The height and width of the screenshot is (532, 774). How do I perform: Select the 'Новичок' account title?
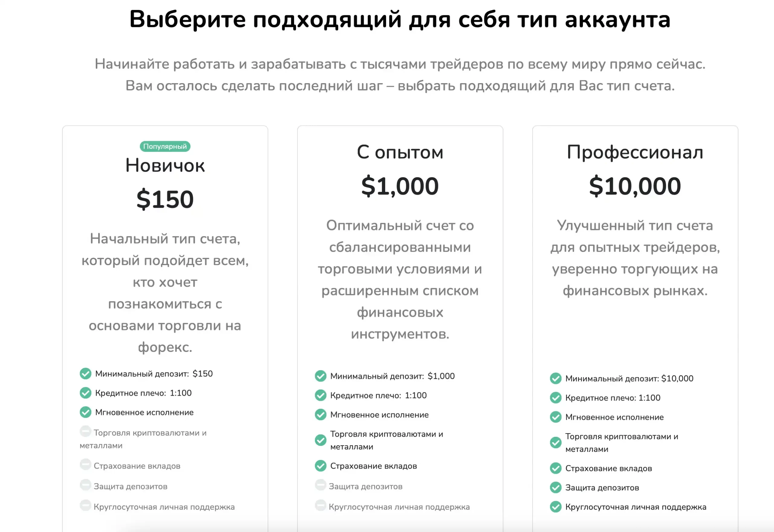165,165
